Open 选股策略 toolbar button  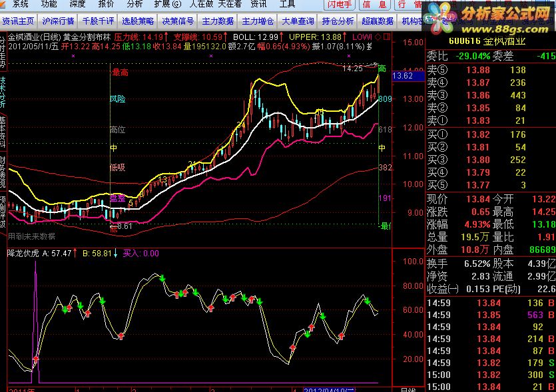point(138,21)
